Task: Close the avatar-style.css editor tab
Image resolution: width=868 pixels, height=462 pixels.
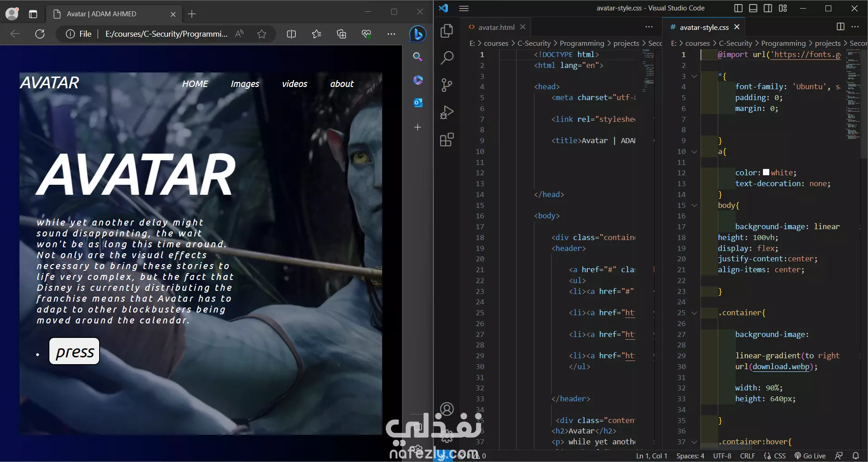Action: [737, 27]
